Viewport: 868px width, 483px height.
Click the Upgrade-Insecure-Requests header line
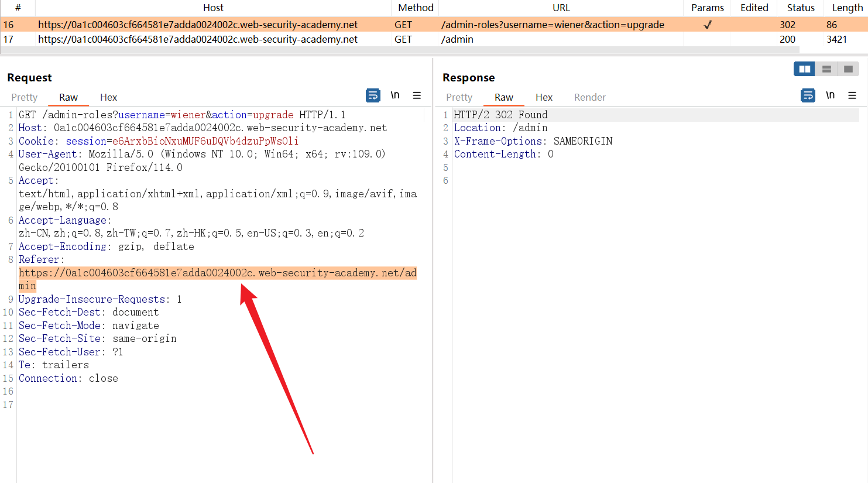[100, 299]
